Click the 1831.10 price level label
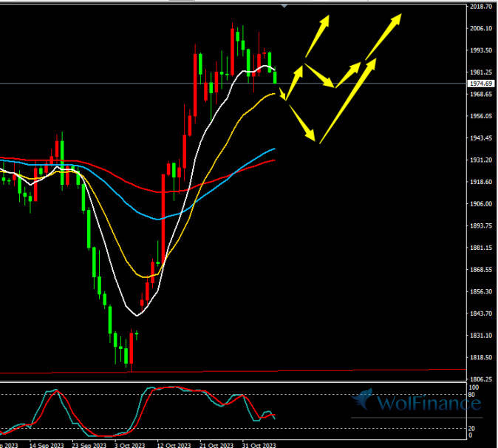The image size is (498, 448). point(481,335)
